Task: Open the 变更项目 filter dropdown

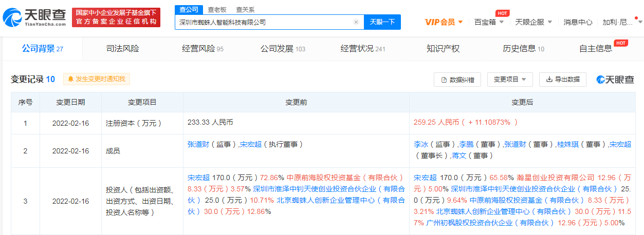Action: pyautogui.click(x=510, y=80)
